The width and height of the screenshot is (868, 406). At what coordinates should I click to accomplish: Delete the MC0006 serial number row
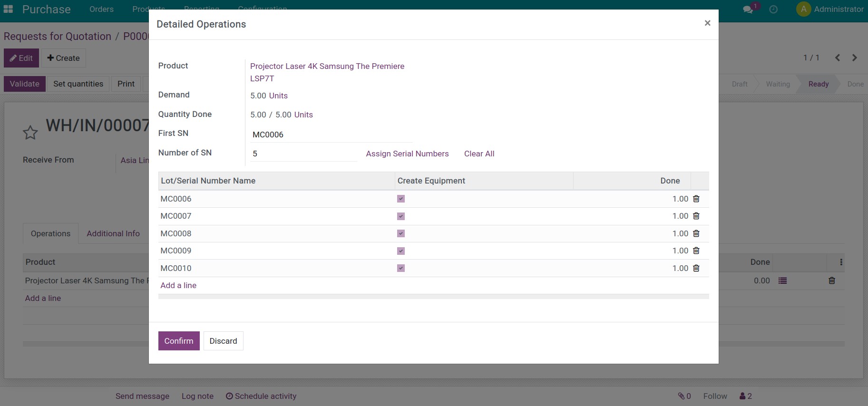[x=696, y=199]
